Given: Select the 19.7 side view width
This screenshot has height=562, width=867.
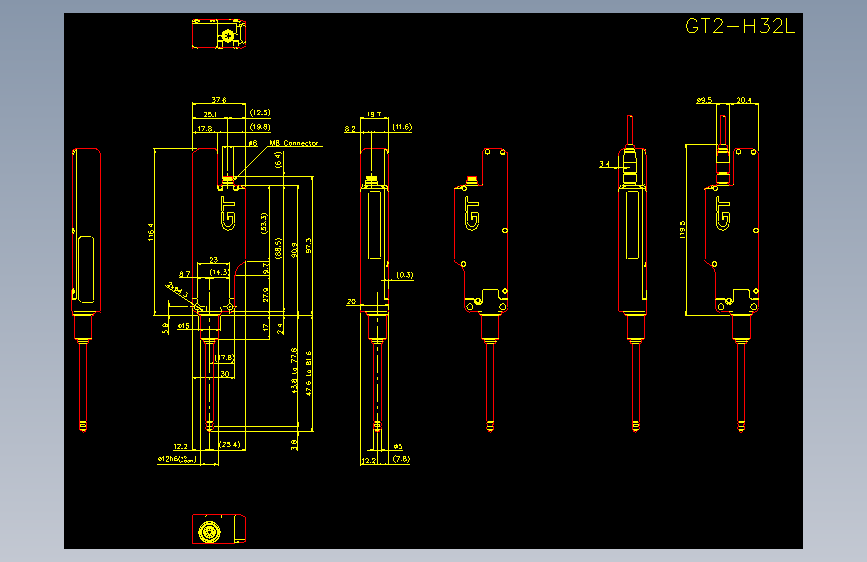Looking at the screenshot, I should coord(374,114).
